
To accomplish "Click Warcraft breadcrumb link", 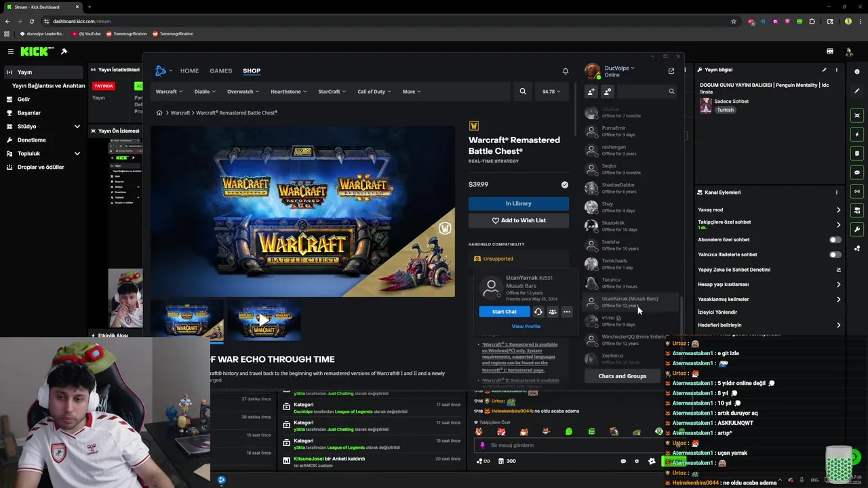I will pyautogui.click(x=180, y=113).
